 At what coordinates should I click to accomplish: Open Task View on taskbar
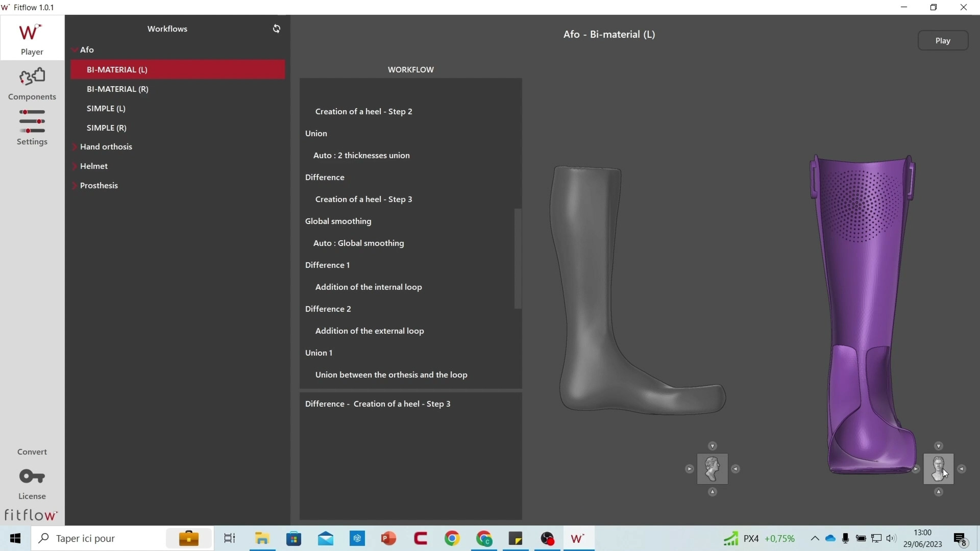click(230, 538)
